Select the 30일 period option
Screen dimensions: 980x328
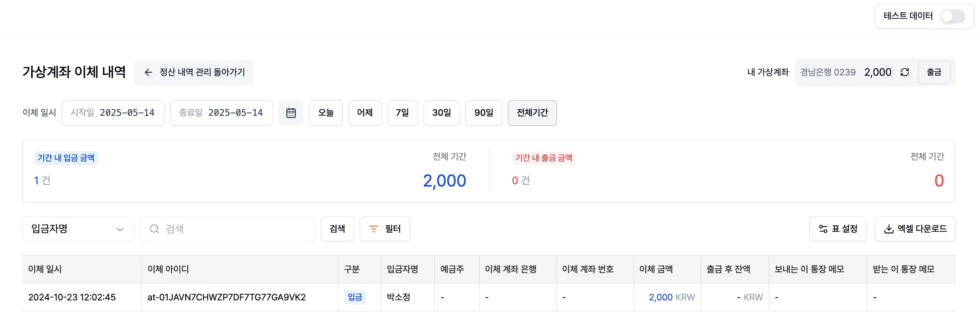441,113
